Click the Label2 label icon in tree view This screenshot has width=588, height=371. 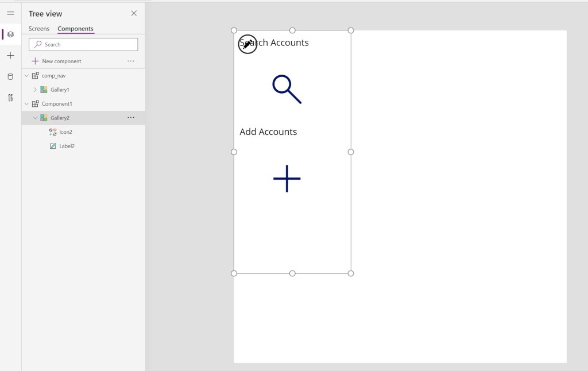coord(52,146)
